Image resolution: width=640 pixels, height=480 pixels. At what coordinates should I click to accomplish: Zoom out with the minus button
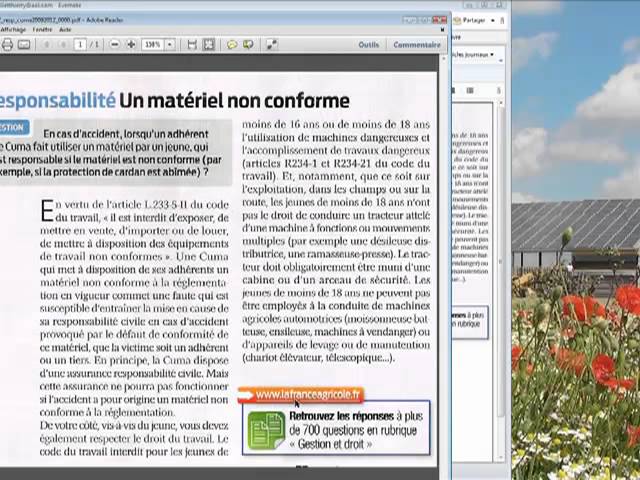coord(115,44)
